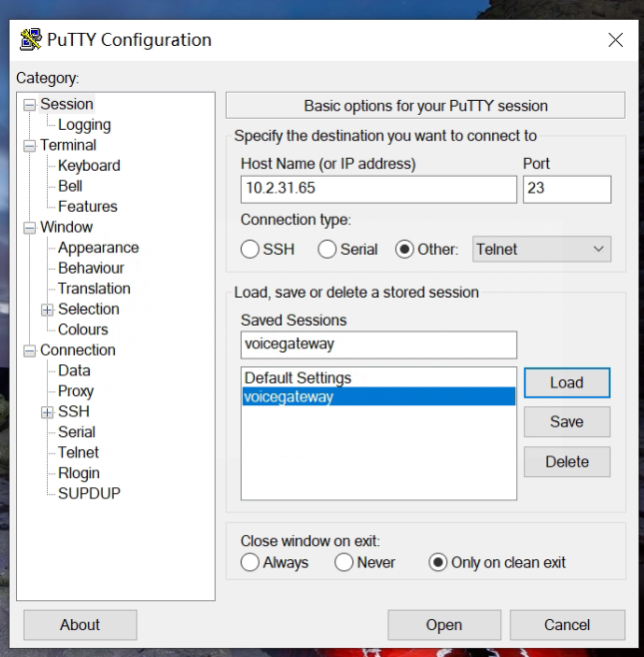Open the Terminal category
644x657 pixels.
(68, 145)
